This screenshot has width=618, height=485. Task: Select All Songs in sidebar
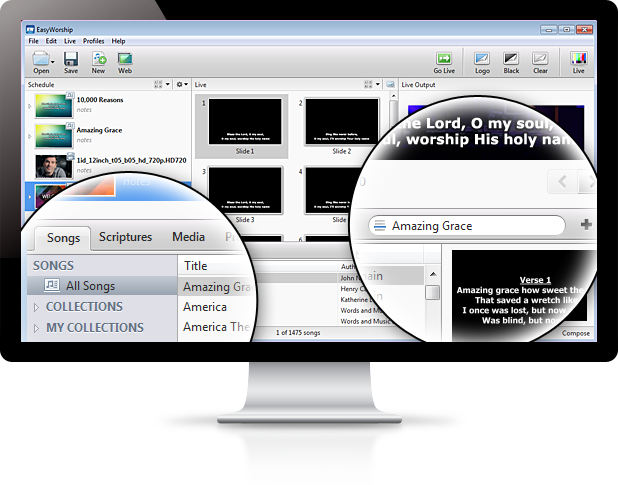pos(102,286)
